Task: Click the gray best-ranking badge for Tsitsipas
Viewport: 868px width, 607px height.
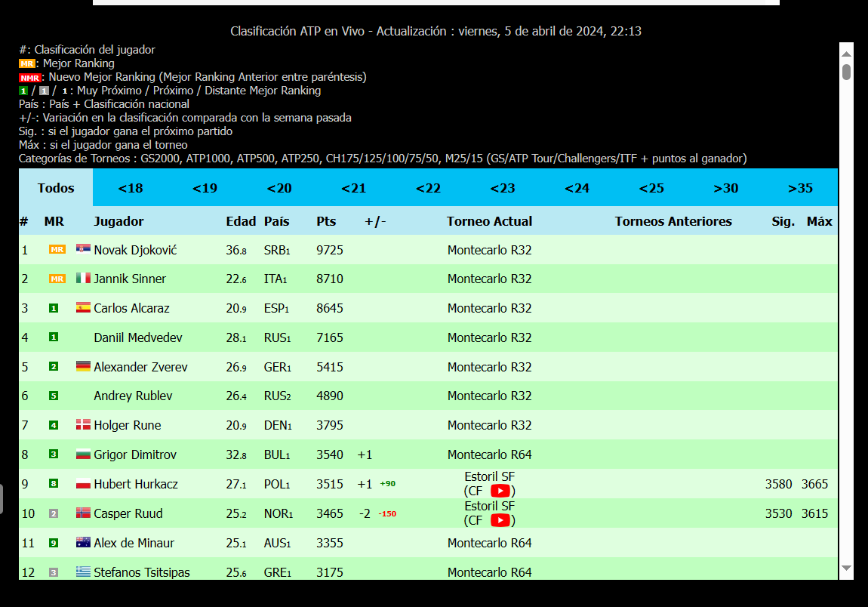Action: tap(54, 572)
